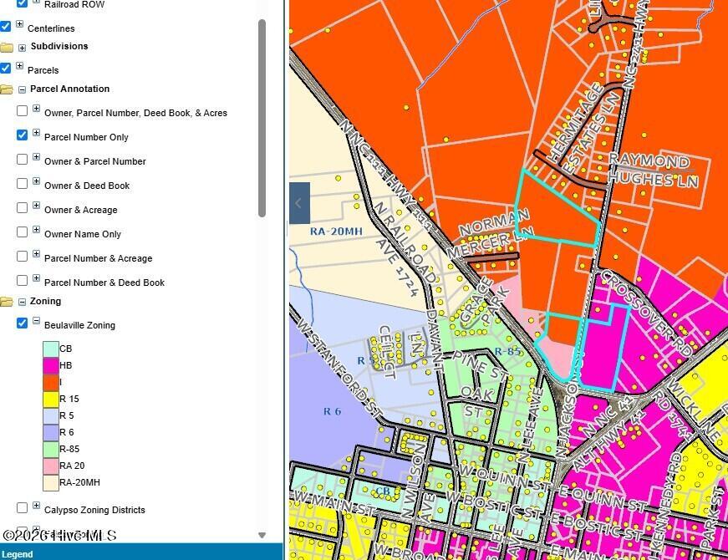Expand Parcel Number & Acreage layer
The height and width of the screenshot is (560, 728).
pos(36,253)
